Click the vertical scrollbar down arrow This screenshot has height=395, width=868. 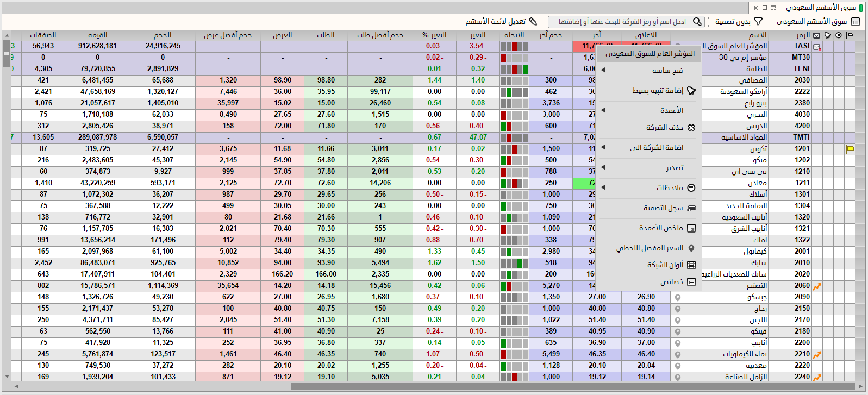7,377
